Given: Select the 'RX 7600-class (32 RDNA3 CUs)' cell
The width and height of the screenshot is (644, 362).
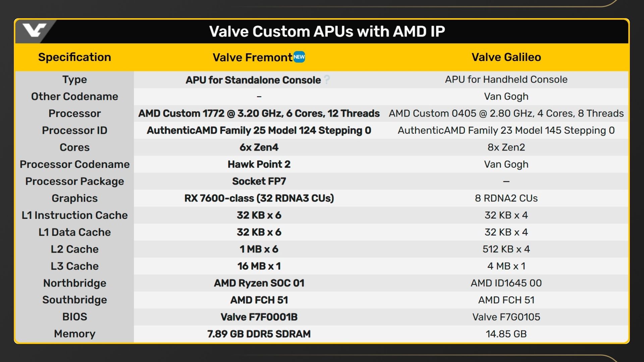Looking at the screenshot, I should click(259, 198).
